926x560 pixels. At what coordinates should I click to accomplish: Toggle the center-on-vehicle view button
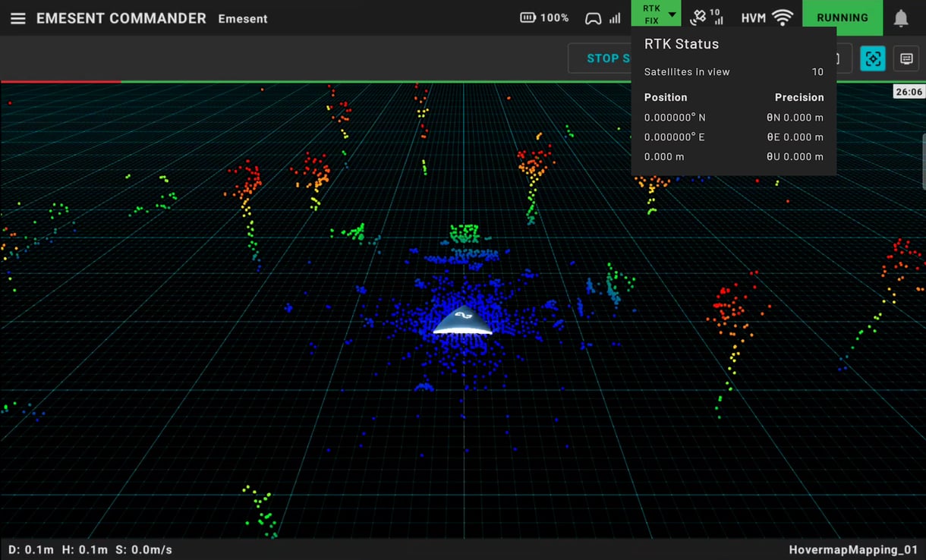(x=873, y=58)
